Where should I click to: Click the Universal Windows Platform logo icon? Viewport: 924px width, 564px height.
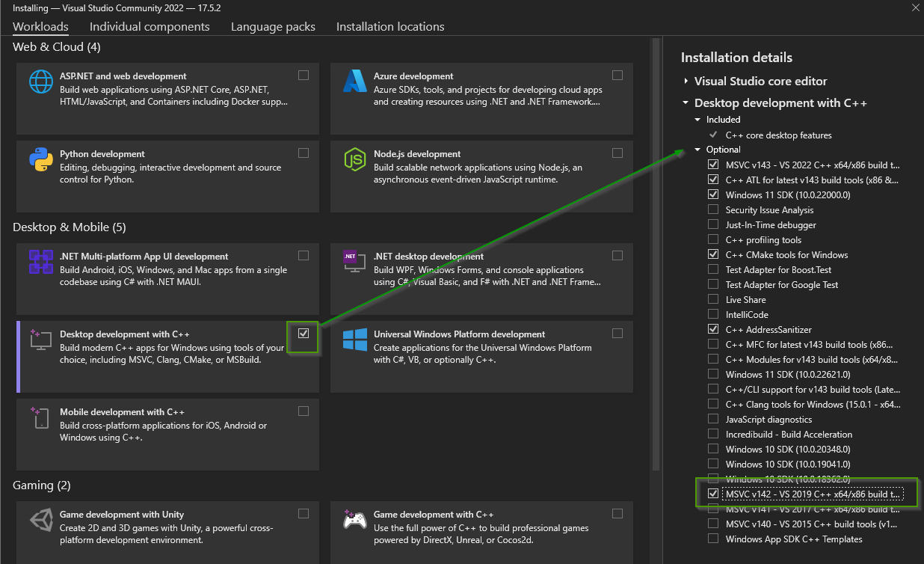click(354, 340)
